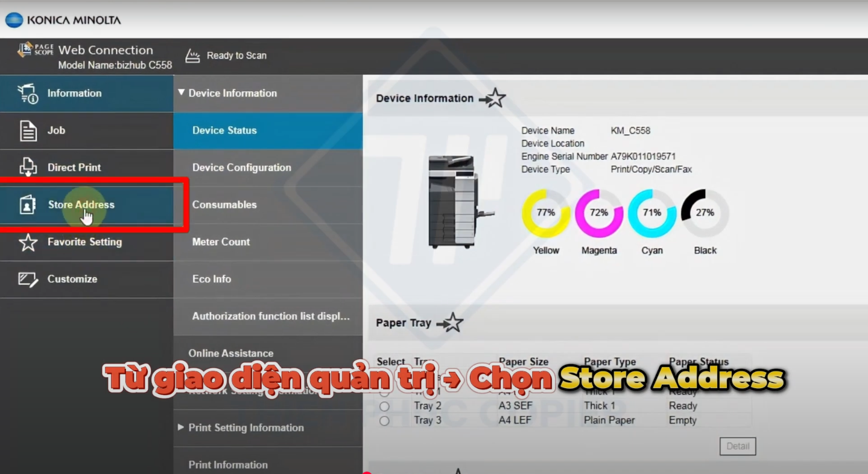Select the Direct Print icon
Viewport: 868px width, 474px height.
[28, 168]
